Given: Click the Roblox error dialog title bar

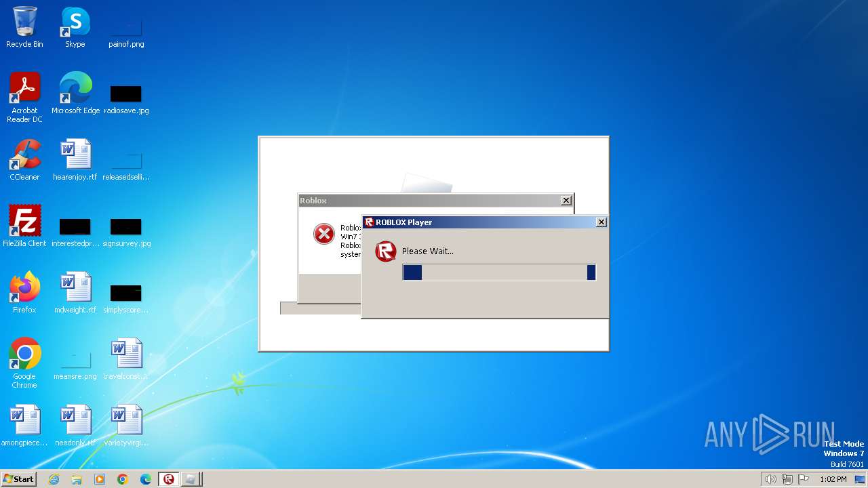Looking at the screenshot, I should point(436,201).
